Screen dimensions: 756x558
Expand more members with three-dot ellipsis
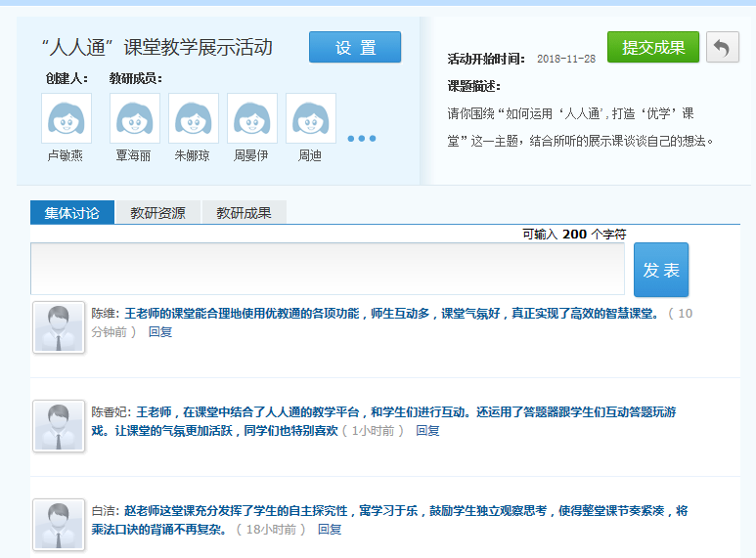(361, 139)
